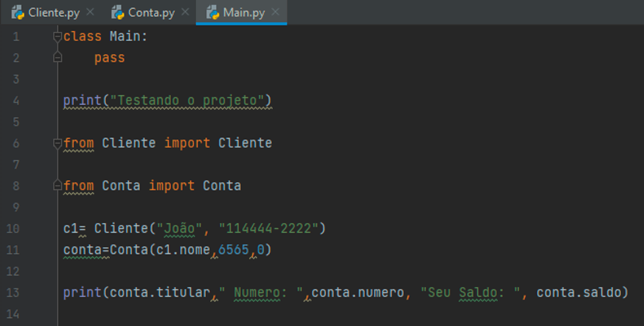Close the Main.py tab
644x326 pixels.
click(x=276, y=12)
